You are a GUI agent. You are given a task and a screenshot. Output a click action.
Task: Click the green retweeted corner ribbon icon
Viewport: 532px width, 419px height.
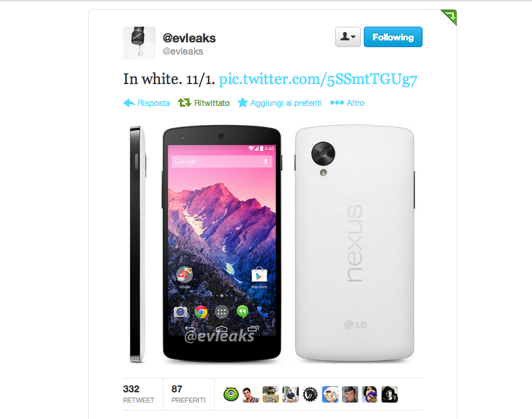tap(449, 17)
